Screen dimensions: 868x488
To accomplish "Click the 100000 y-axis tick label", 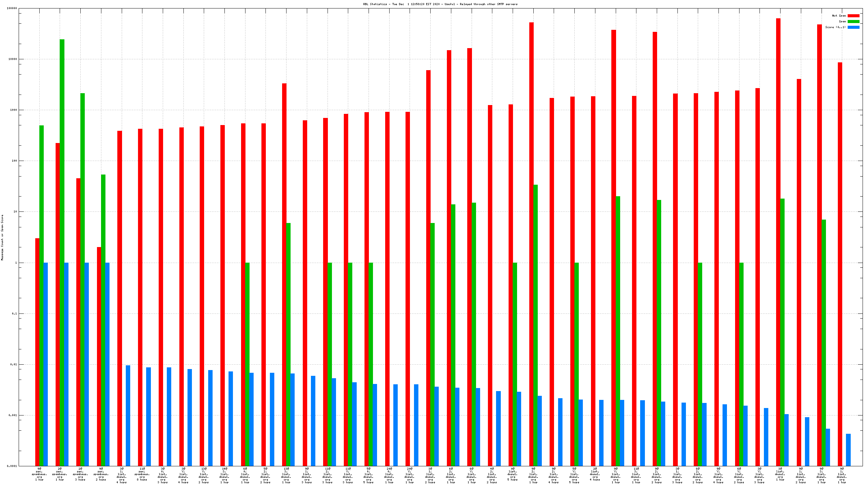I will click(12, 8).
